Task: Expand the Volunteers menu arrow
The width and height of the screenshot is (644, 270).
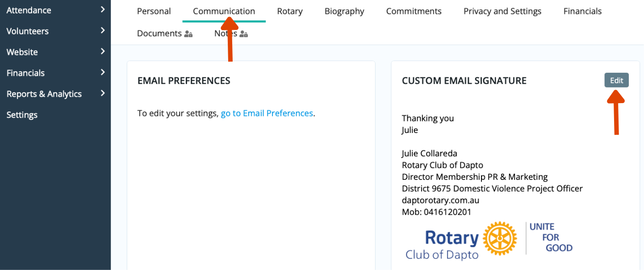Action: coord(103,30)
